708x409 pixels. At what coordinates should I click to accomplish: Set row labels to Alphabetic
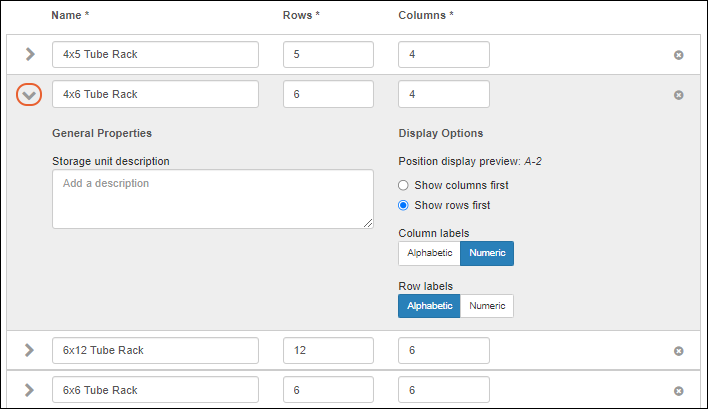429,305
